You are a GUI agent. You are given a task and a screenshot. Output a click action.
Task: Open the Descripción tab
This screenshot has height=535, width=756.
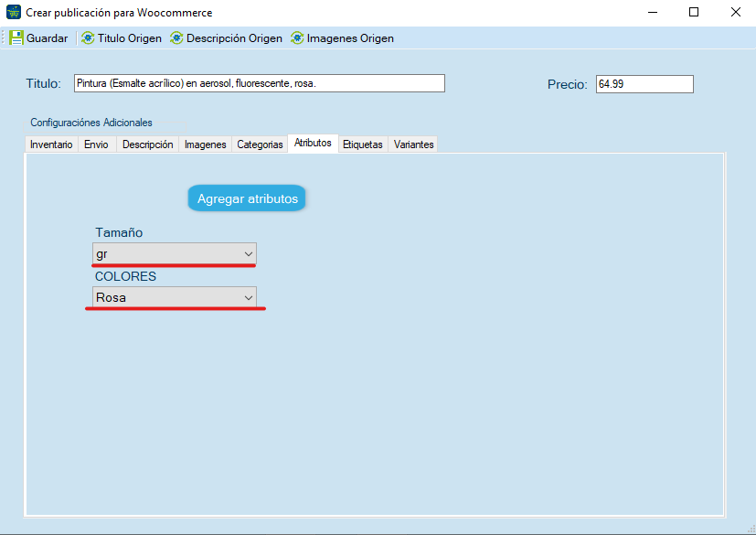point(147,144)
